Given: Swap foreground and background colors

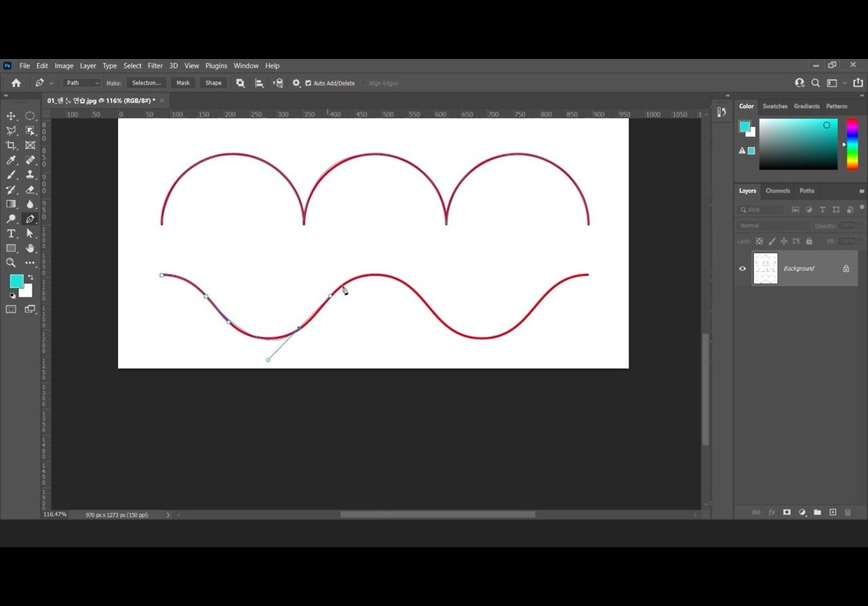Looking at the screenshot, I should (x=30, y=277).
